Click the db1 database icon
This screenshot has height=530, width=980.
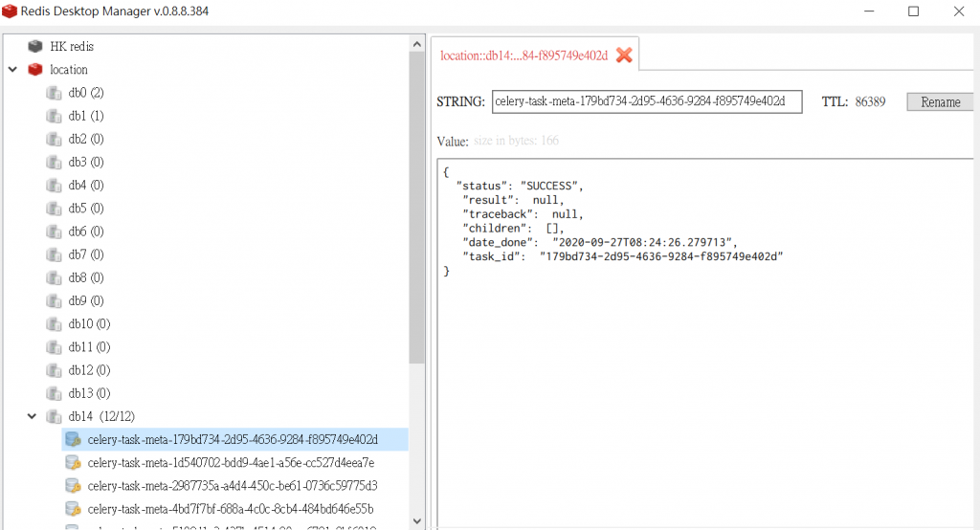[x=54, y=116]
